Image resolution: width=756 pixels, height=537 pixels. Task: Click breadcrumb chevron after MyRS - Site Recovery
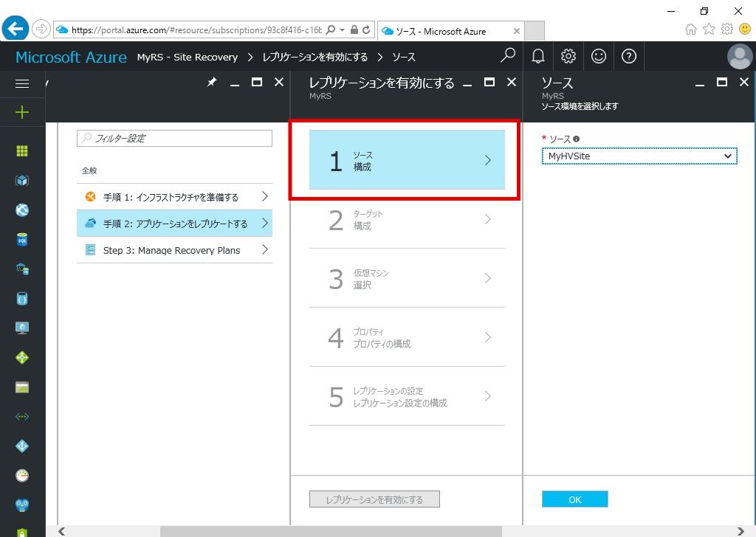[x=250, y=58]
